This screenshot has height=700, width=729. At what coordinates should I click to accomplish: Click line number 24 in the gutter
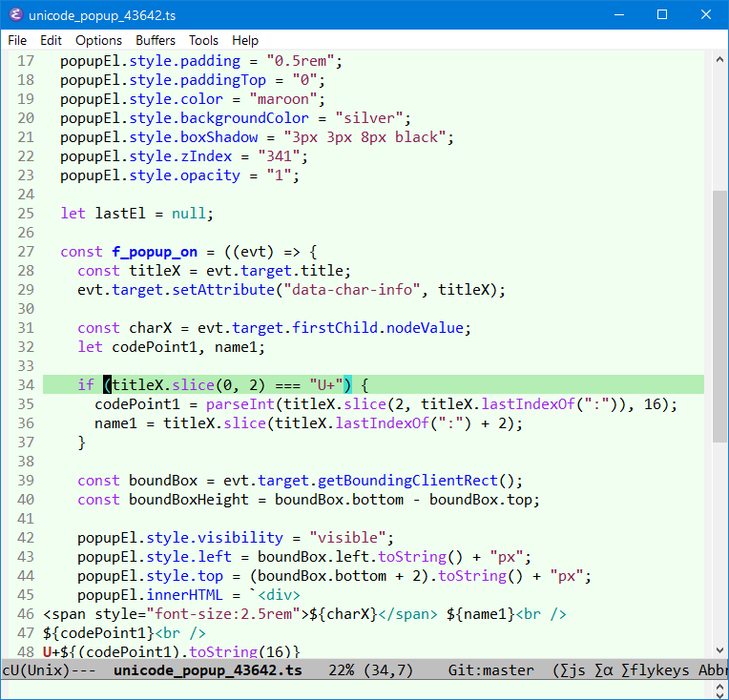pos(26,195)
